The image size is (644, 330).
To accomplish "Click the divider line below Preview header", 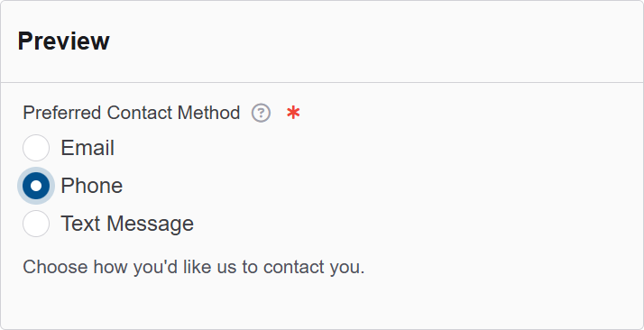I will (x=322, y=83).
